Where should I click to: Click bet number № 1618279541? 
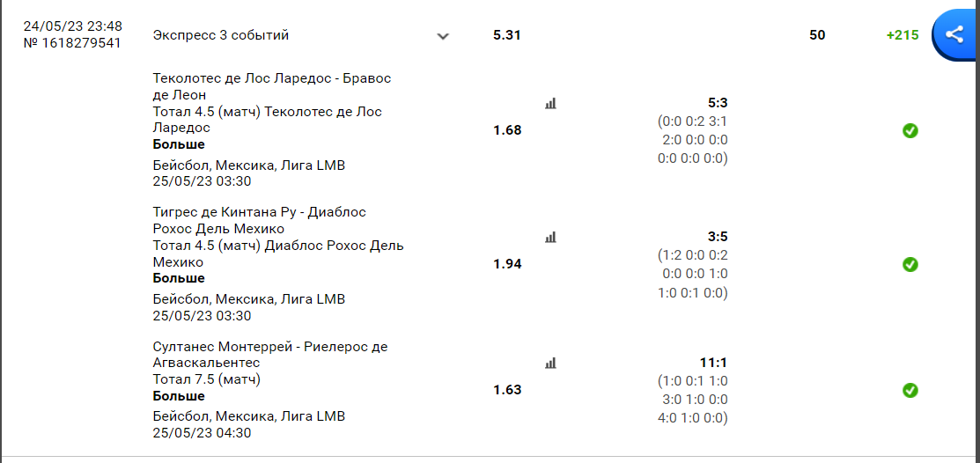pyautogui.click(x=72, y=44)
